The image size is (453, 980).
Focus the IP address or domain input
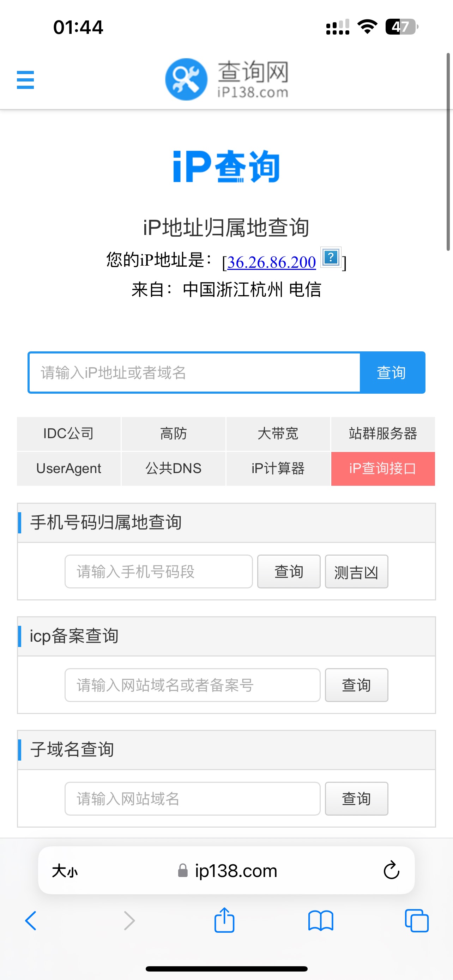(194, 373)
